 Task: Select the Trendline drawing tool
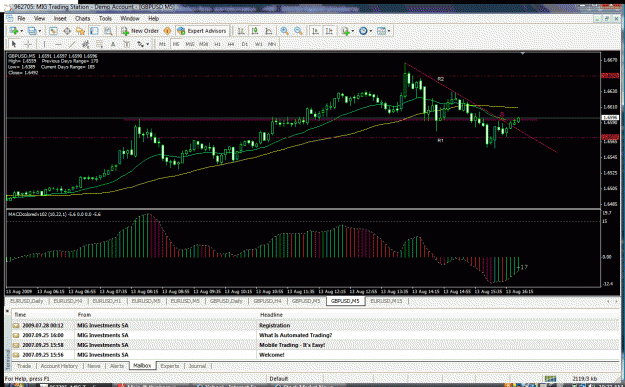[x=72, y=44]
